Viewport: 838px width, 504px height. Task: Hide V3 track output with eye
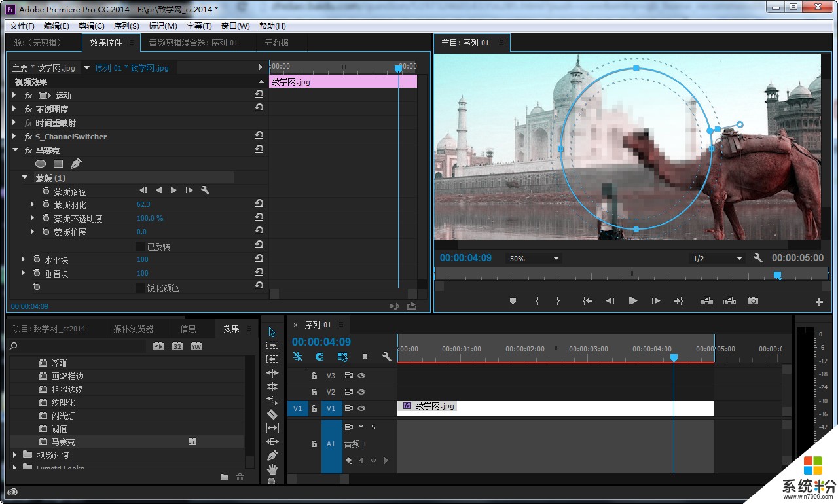tap(361, 376)
